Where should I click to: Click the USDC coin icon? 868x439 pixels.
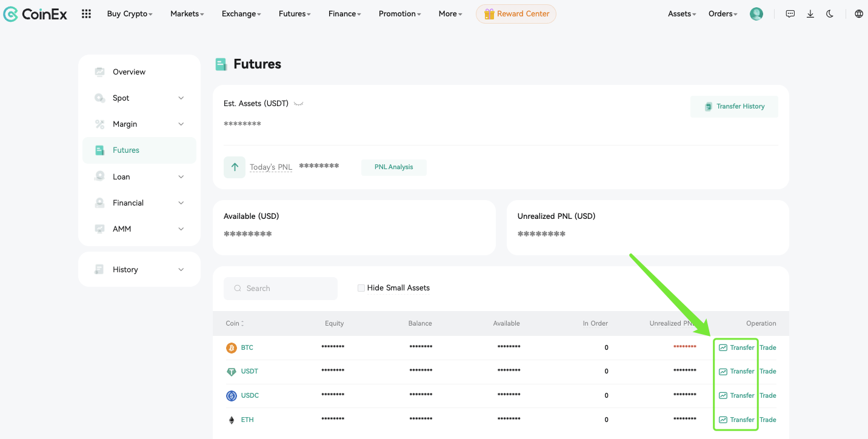point(231,396)
